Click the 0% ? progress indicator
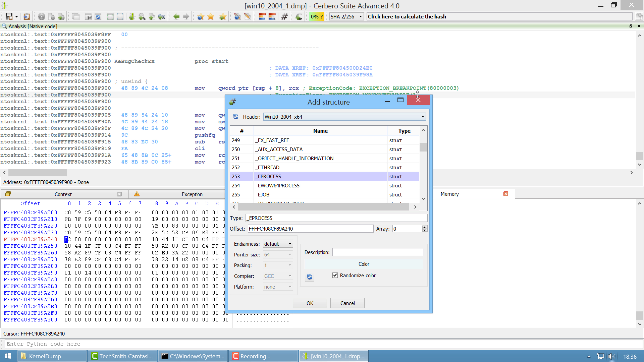The height and width of the screenshot is (362, 644). (x=317, y=16)
